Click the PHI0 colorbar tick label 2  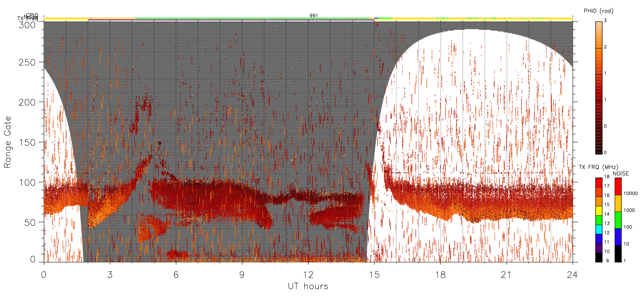point(606,47)
